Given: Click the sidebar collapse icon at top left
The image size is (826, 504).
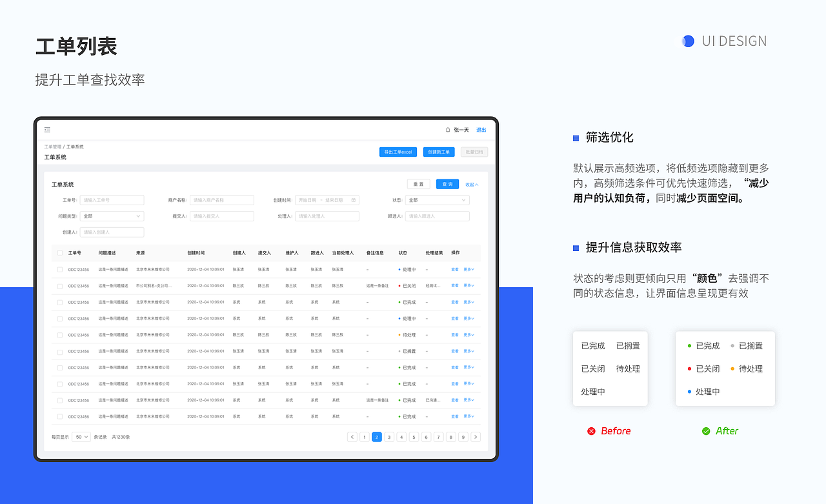Looking at the screenshot, I should (47, 129).
